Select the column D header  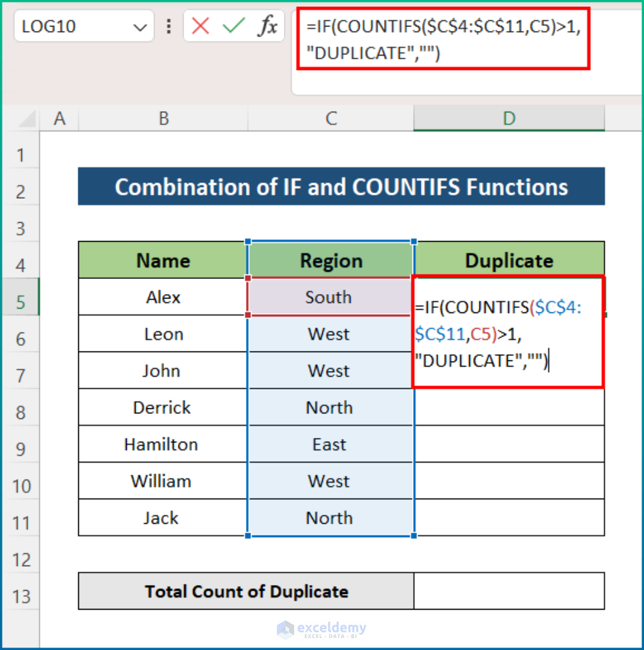pos(509,119)
